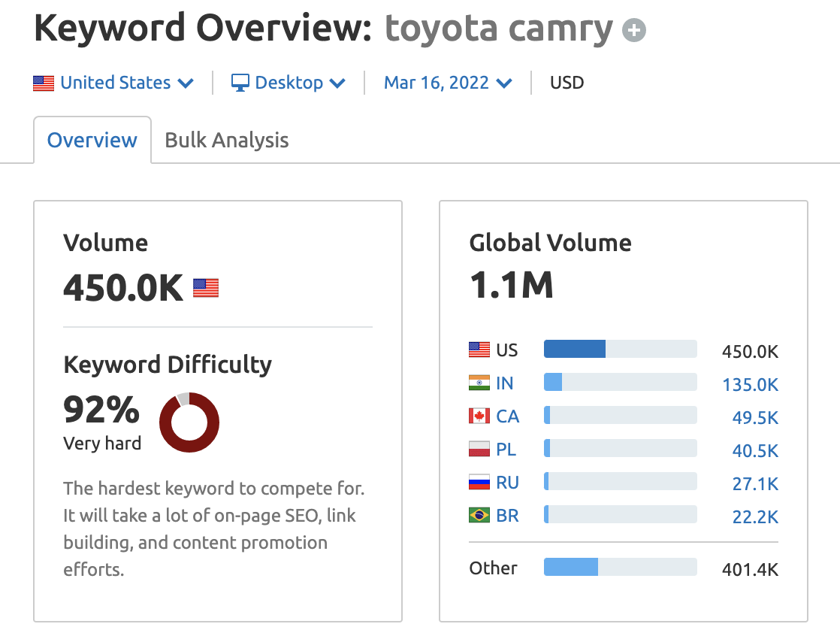
Task: Open the 135.0K India volume link
Action: click(x=750, y=384)
